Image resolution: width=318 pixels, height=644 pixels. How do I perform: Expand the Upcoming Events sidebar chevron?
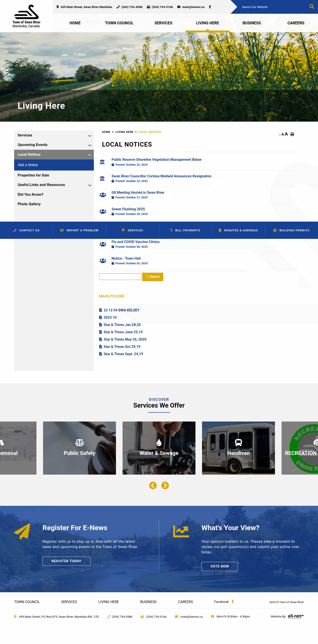pos(90,145)
